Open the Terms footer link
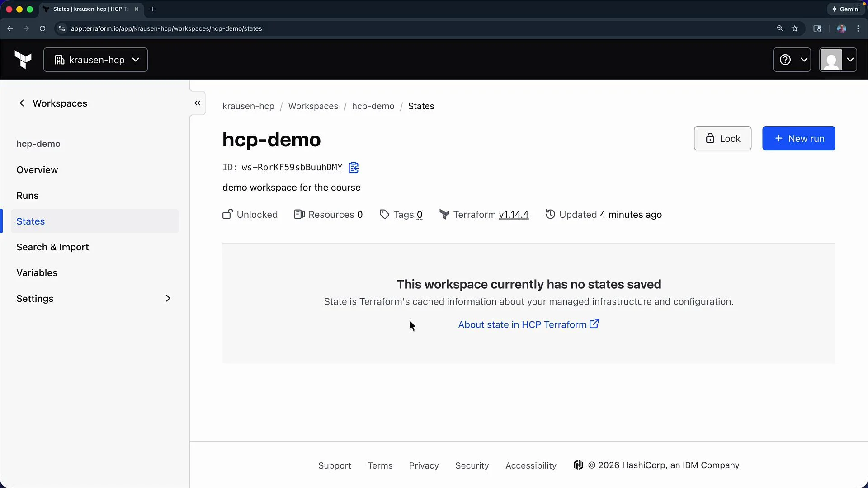868x488 pixels. click(380, 465)
